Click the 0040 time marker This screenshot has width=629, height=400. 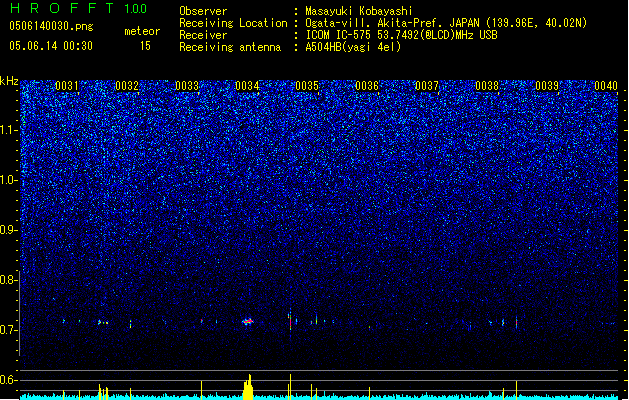point(606,86)
